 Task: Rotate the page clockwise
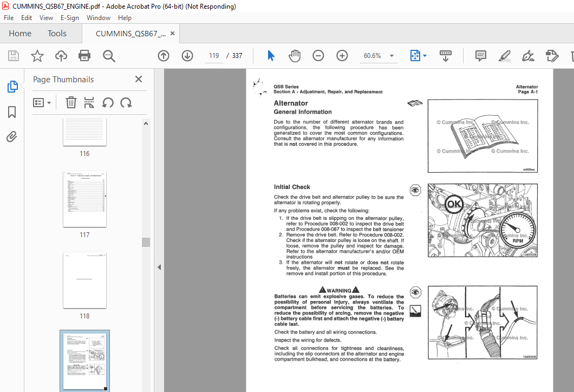click(126, 103)
